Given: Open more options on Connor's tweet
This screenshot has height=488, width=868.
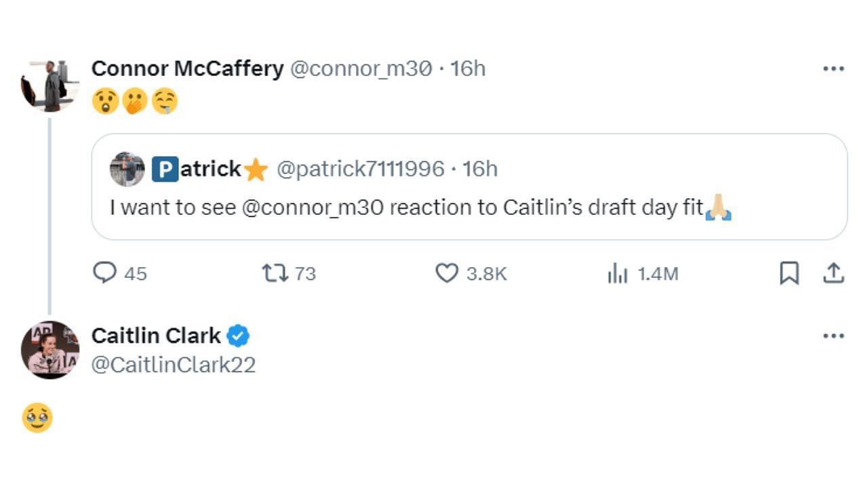Looking at the screenshot, I should tap(833, 68).
